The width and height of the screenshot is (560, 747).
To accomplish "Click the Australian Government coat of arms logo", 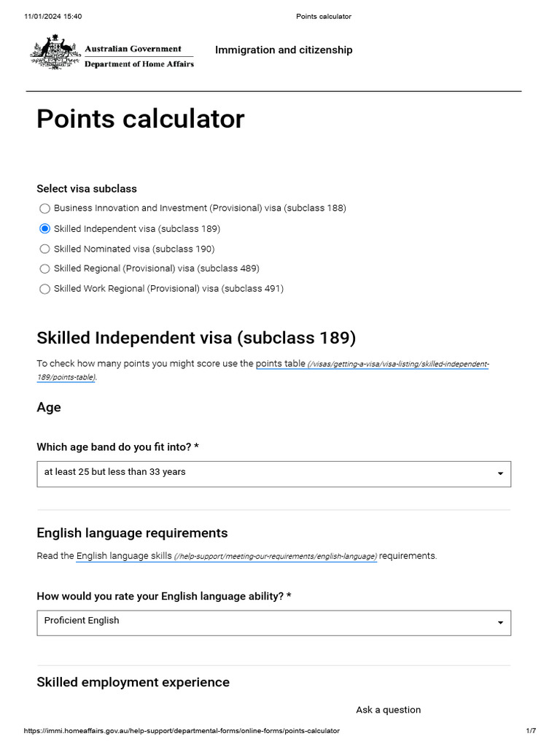I will (55, 53).
